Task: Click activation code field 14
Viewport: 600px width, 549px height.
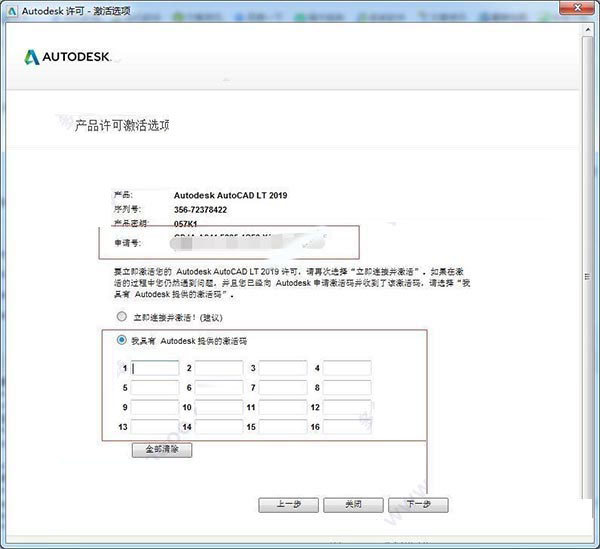Action: pyautogui.click(x=219, y=427)
